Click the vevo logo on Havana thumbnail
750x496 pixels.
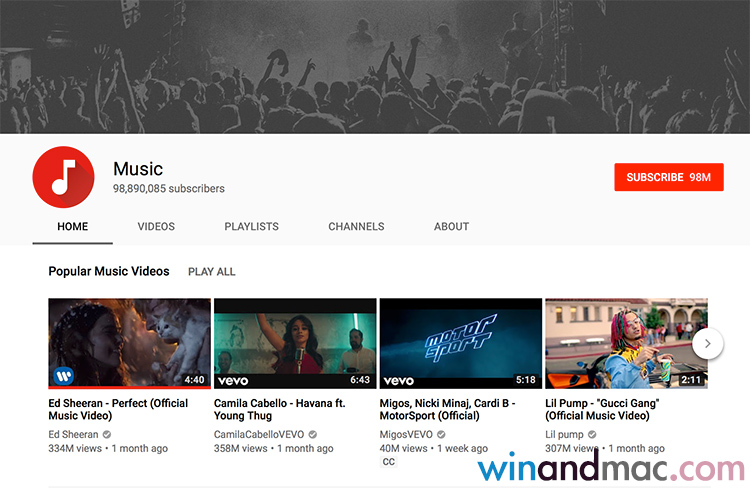tap(232, 380)
